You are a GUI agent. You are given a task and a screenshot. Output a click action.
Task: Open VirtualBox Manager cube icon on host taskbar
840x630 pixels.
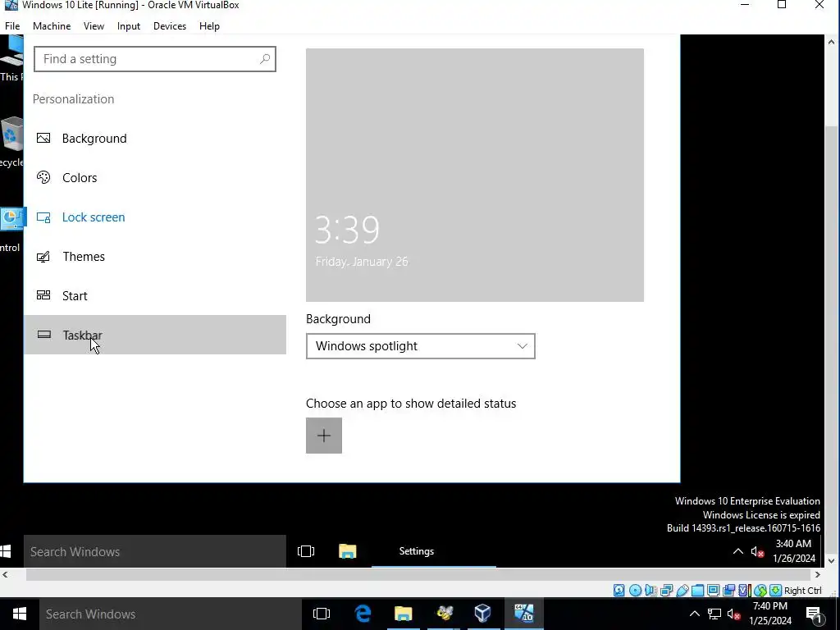482,614
